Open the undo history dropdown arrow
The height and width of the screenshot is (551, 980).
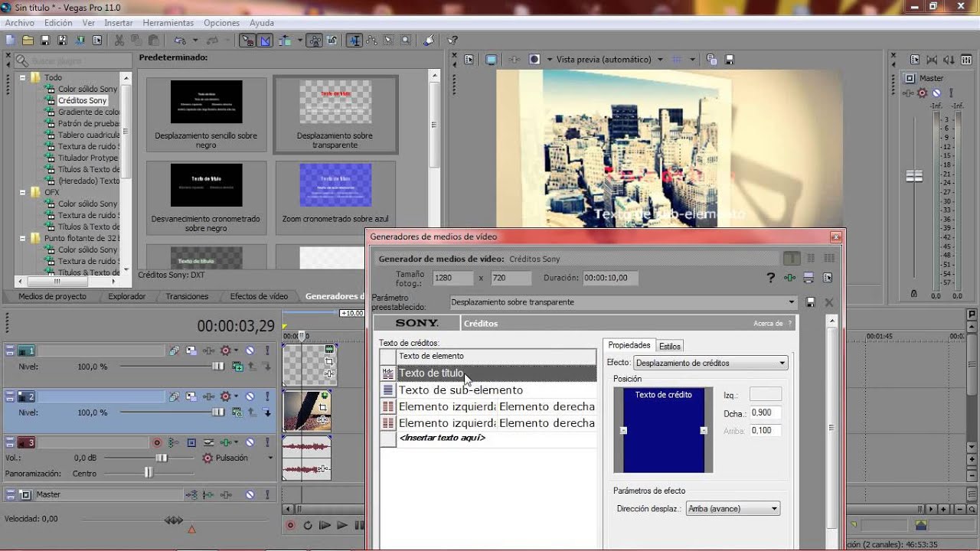(194, 40)
